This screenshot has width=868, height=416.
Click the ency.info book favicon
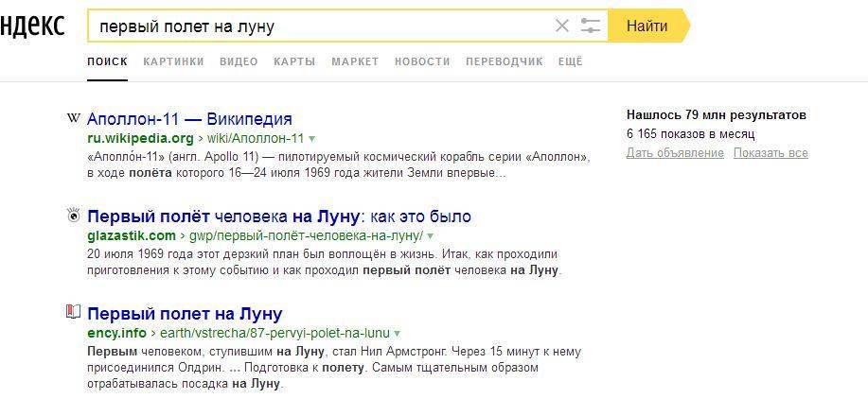[x=73, y=313]
